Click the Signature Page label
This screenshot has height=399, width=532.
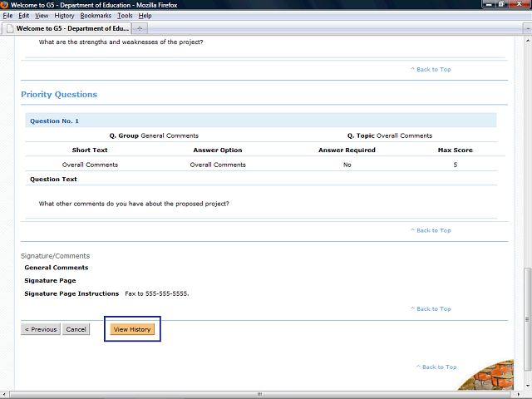pos(50,281)
